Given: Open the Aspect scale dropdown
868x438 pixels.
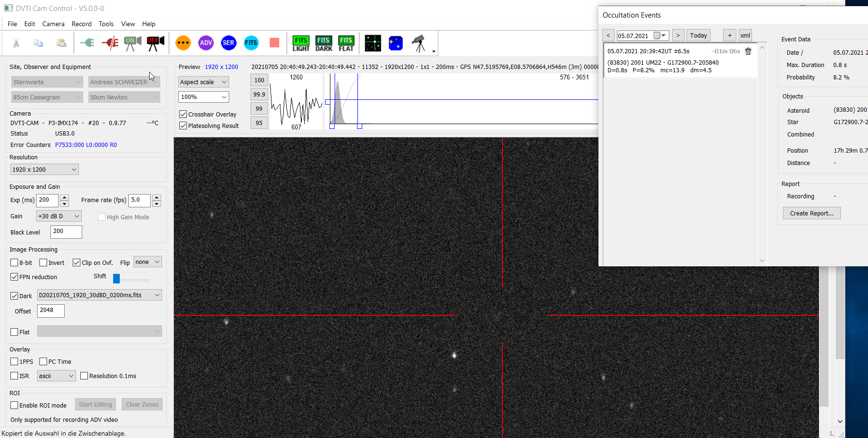Looking at the screenshot, I should click(203, 82).
